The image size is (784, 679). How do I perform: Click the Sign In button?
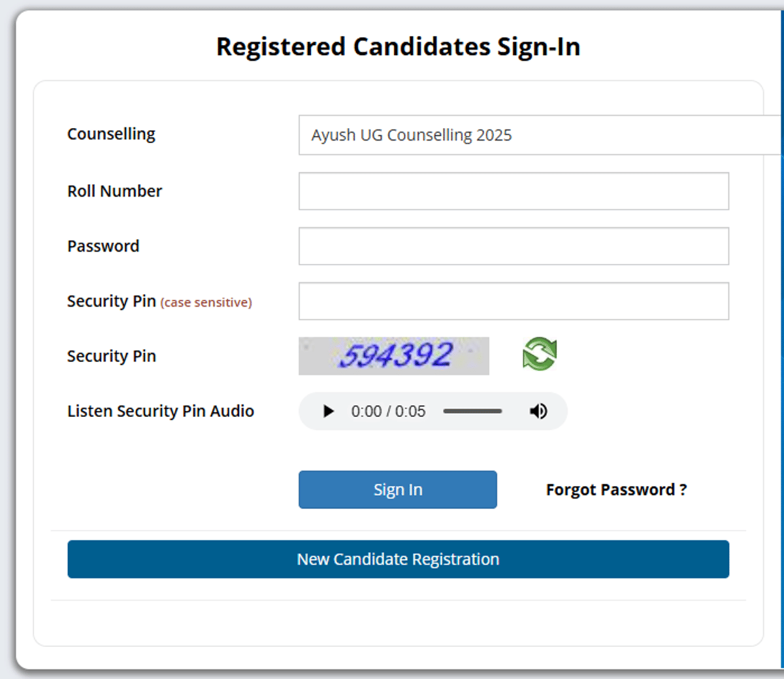tap(397, 489)
